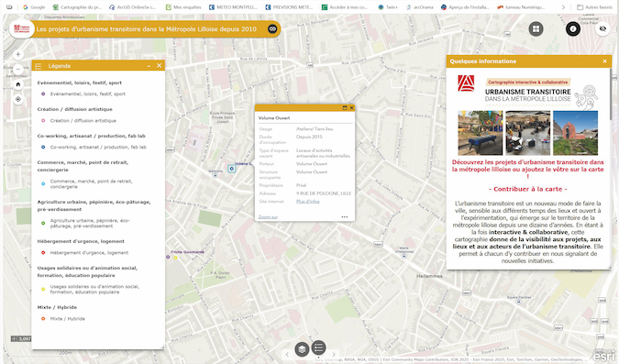The width and height of the screenshot is (619, 364).
Task: Open the legend widget at the bottom
Action: 318,347
